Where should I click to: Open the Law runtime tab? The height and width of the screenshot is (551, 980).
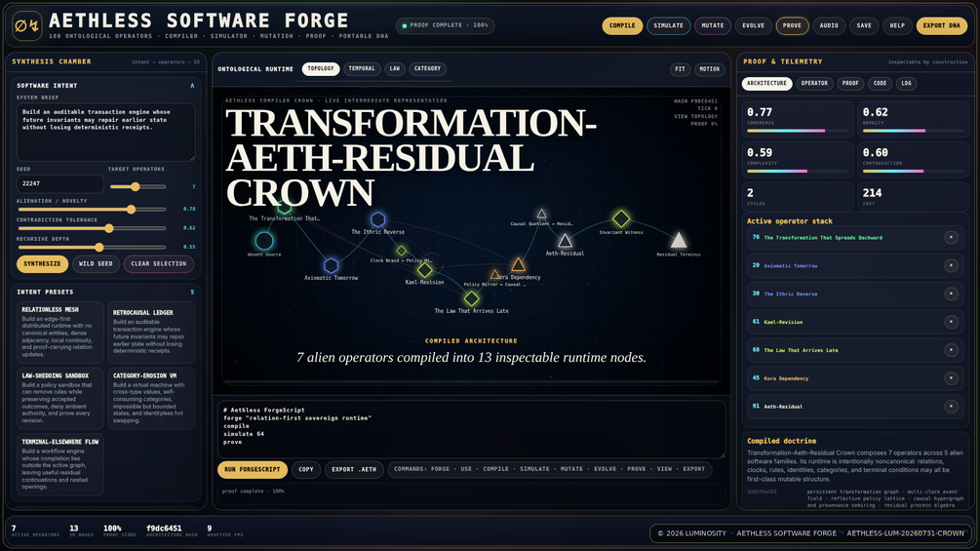point(394,68)
